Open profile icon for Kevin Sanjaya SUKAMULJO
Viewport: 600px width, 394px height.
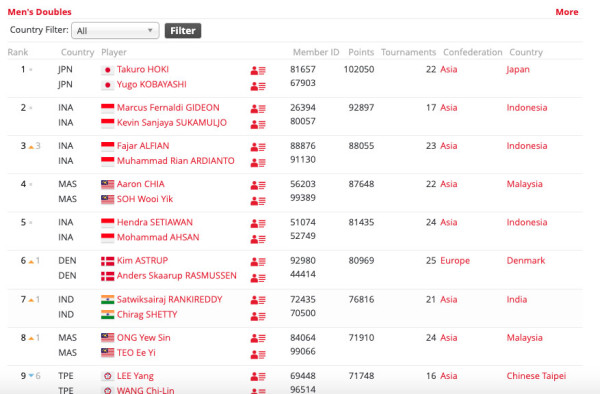point(258,124)
